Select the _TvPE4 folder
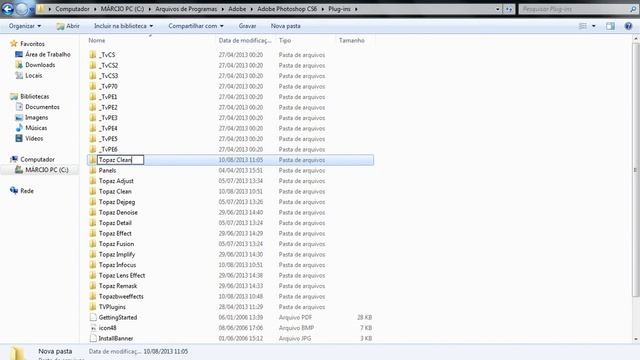This screenshot has height=360, width=640. point(108,128)
